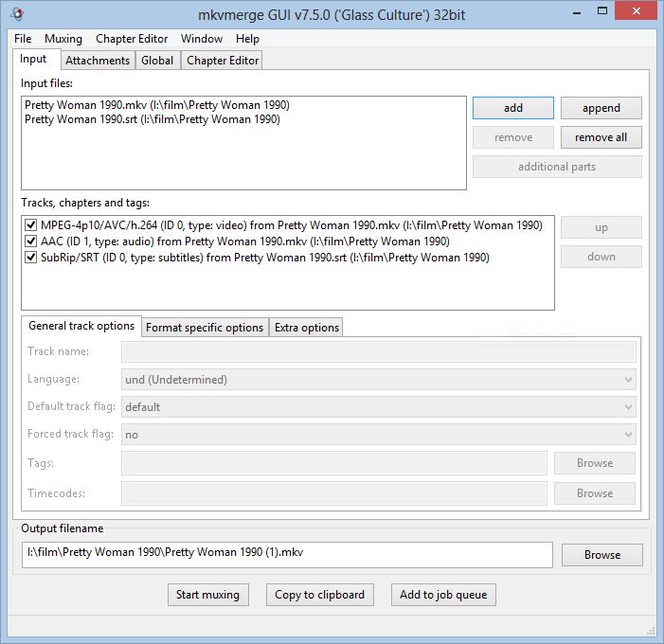The height and width of the screenshot is (644, 664).
Task: Click the Start muxing button
Action: pyautogui.click(x=208, y=595)
